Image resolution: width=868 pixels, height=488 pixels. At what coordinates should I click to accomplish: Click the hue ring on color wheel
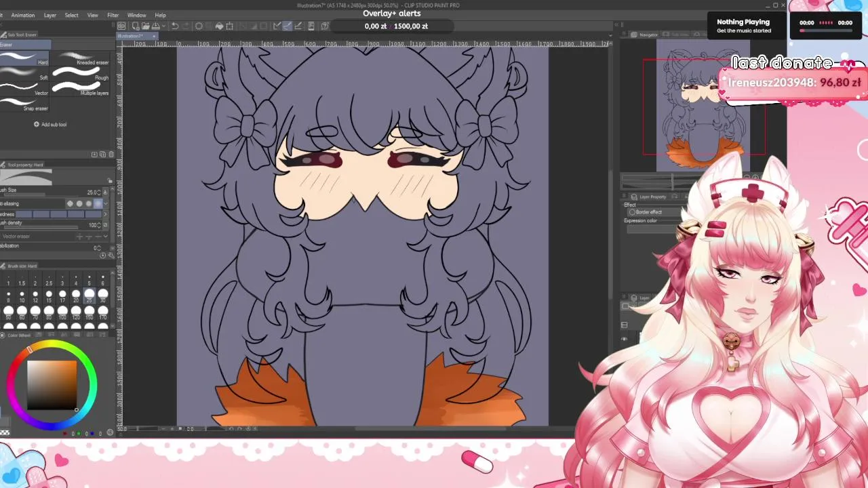coord(52,345)
